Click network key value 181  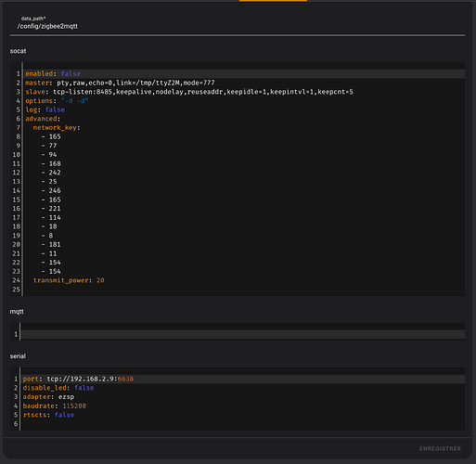coord(55,244)
